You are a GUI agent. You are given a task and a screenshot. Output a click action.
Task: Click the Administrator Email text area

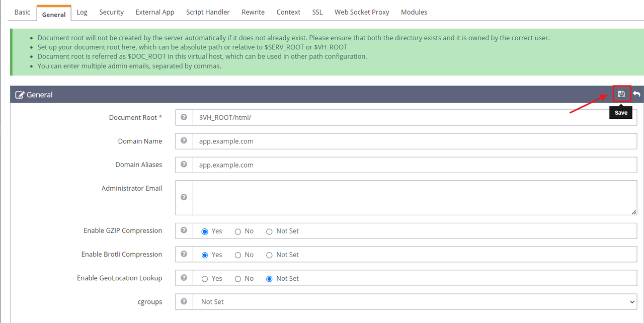(x=415, y=198)
